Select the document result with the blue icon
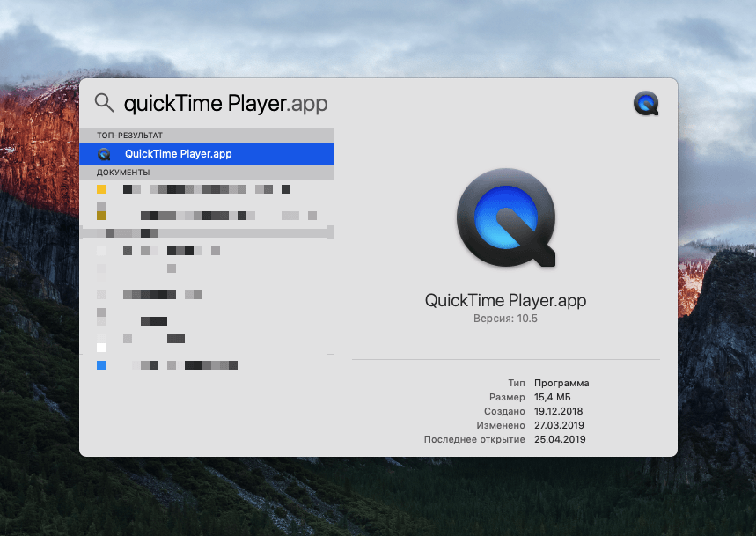Screen dimensions: 756x536 [206, 365]
